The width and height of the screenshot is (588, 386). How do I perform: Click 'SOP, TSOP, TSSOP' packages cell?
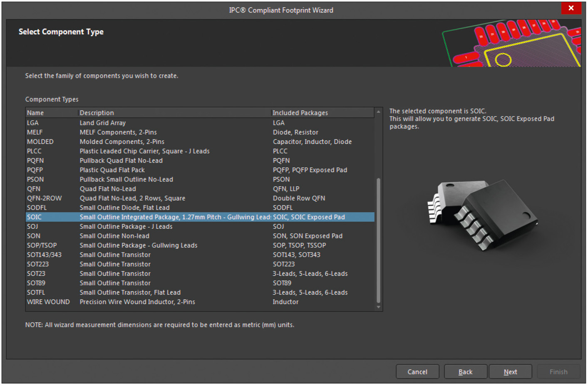pyautogui.click(x=299, y=245)
